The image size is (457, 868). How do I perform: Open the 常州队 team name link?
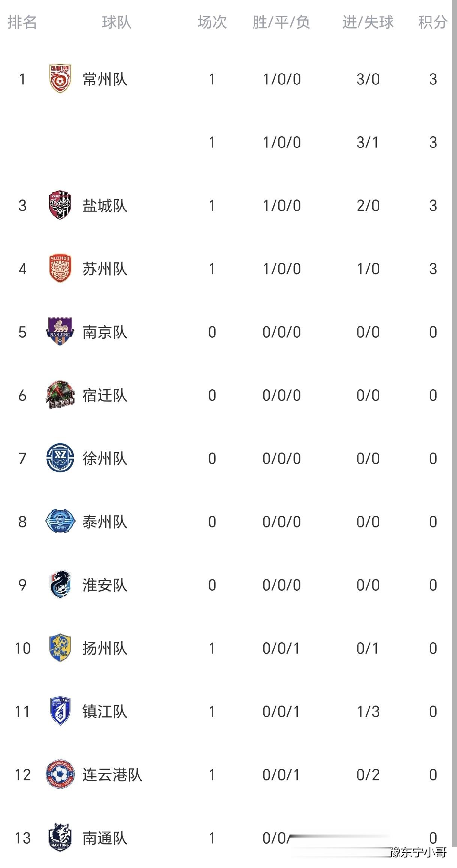click(105, 79)
